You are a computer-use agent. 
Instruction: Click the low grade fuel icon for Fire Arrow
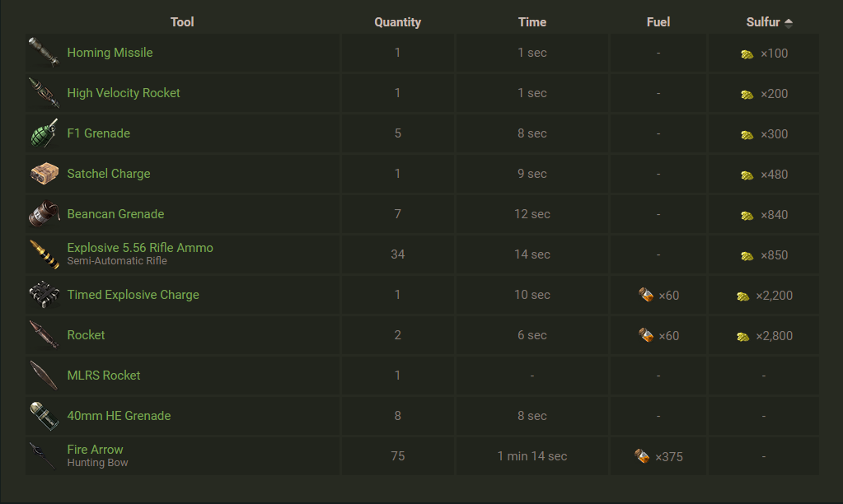point(642,456)
